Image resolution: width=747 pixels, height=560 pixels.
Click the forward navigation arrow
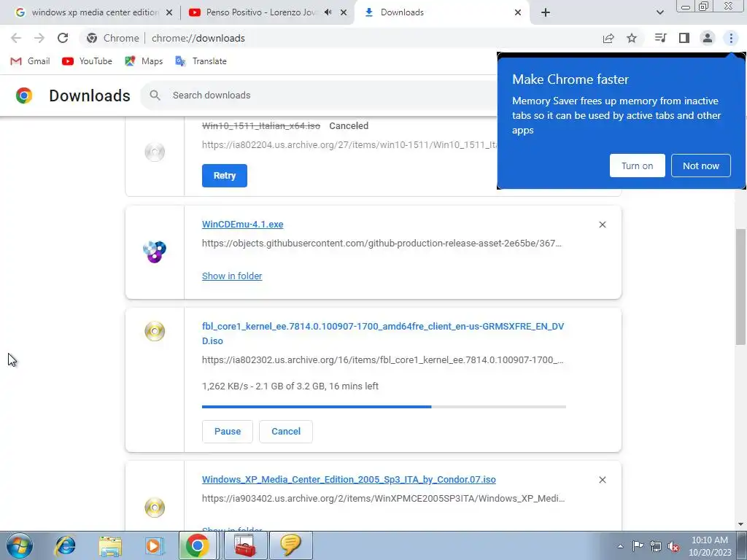click(39, 38)
